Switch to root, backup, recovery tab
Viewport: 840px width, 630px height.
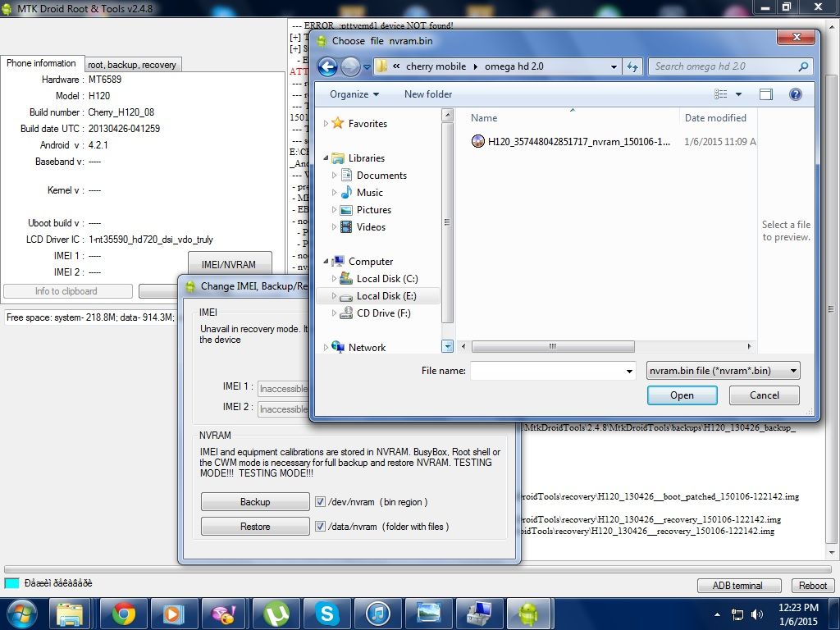coord(131,65)
